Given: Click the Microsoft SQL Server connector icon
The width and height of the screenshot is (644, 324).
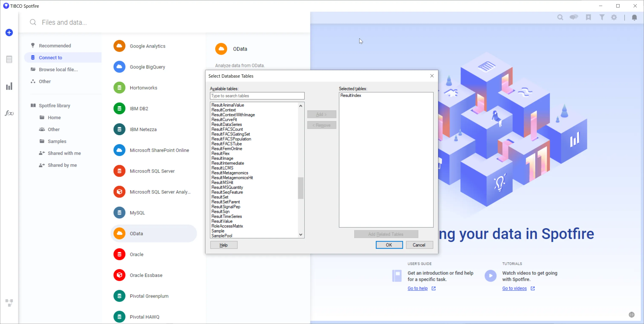Looking at the screenshot, I should coord(119,171).
